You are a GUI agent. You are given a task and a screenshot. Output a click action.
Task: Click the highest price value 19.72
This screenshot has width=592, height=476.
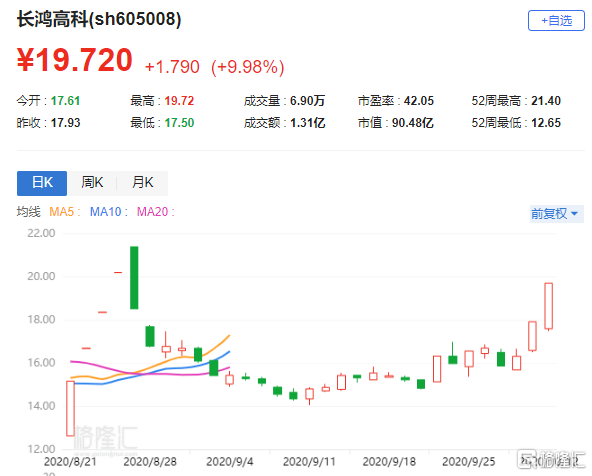point(179,101)
